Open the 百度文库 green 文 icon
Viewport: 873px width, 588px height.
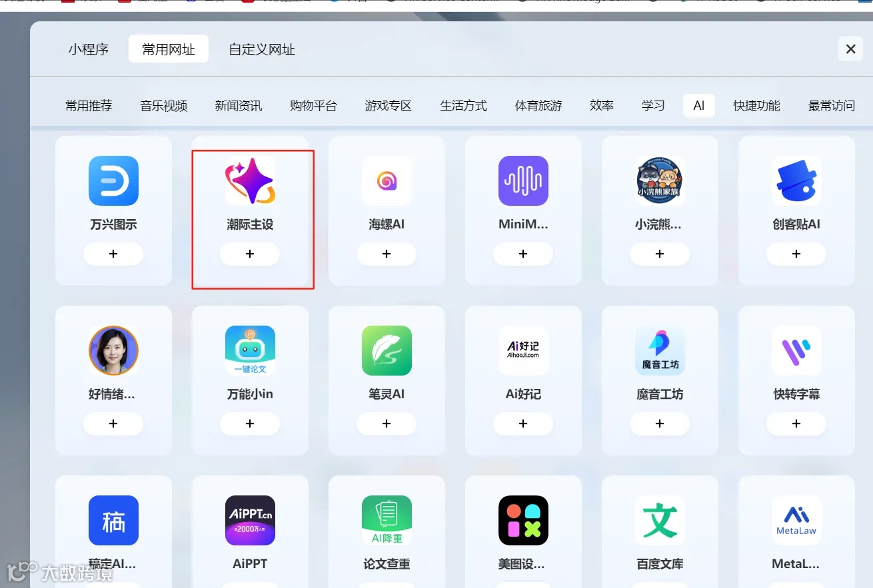click(660, 520)
